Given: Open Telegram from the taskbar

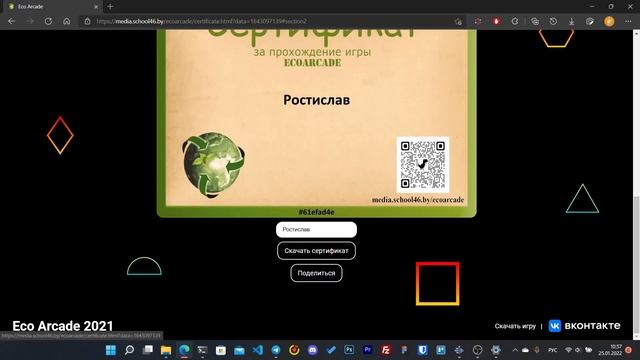Looking at the screenshot, I should (276, 350).
